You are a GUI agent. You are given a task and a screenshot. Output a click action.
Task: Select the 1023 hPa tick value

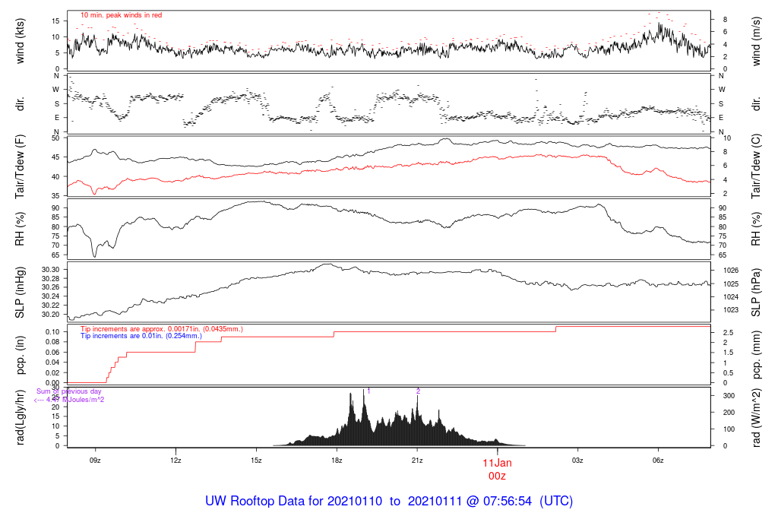pos(731,310)
